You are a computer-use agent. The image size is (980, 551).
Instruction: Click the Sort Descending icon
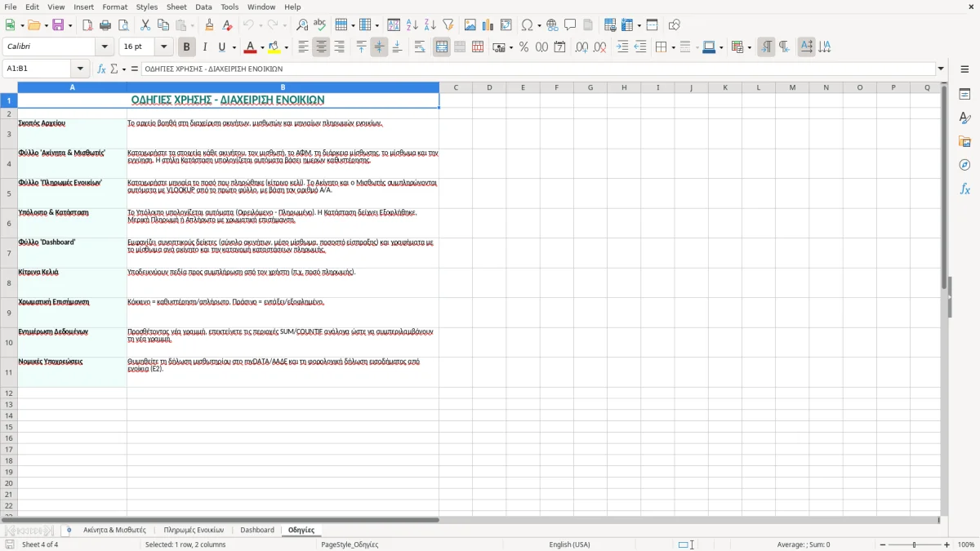(430, 25)
